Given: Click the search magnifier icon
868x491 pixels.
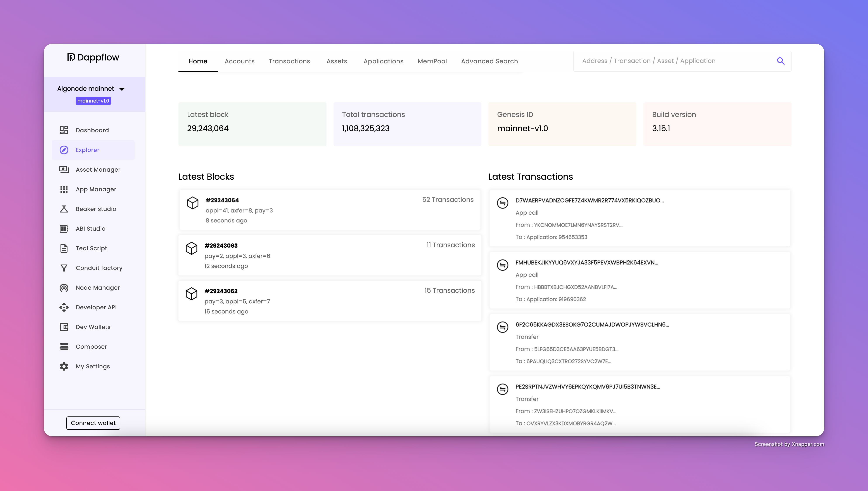Looking at the screenshot, I should [x=780, y=61].
